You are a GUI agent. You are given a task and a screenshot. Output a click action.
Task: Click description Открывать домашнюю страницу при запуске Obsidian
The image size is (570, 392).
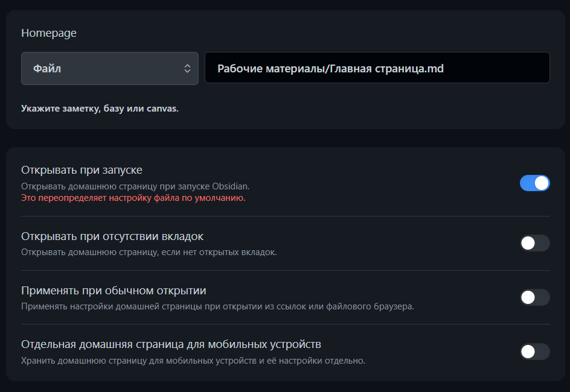click(136, 186)
